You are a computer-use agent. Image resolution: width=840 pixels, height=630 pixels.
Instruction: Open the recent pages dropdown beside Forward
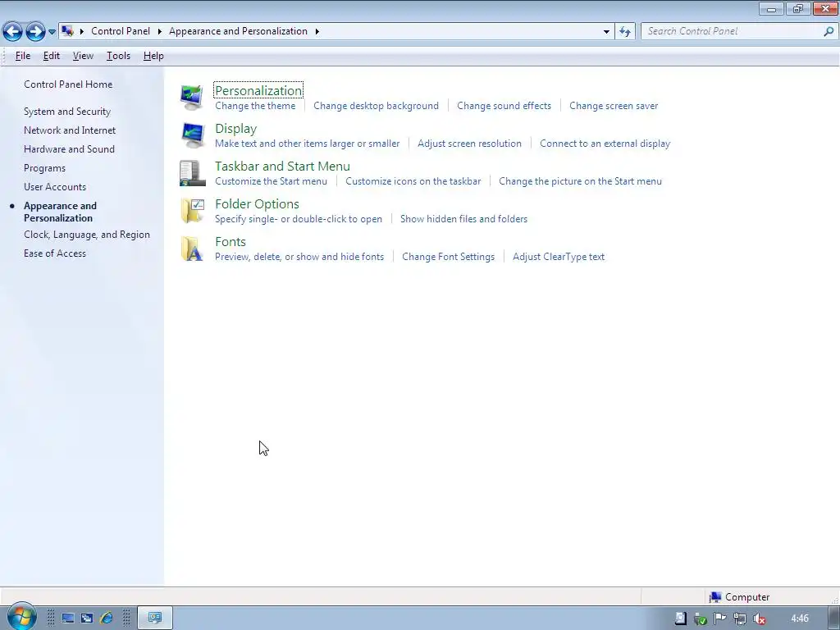(x=52, y=32)
